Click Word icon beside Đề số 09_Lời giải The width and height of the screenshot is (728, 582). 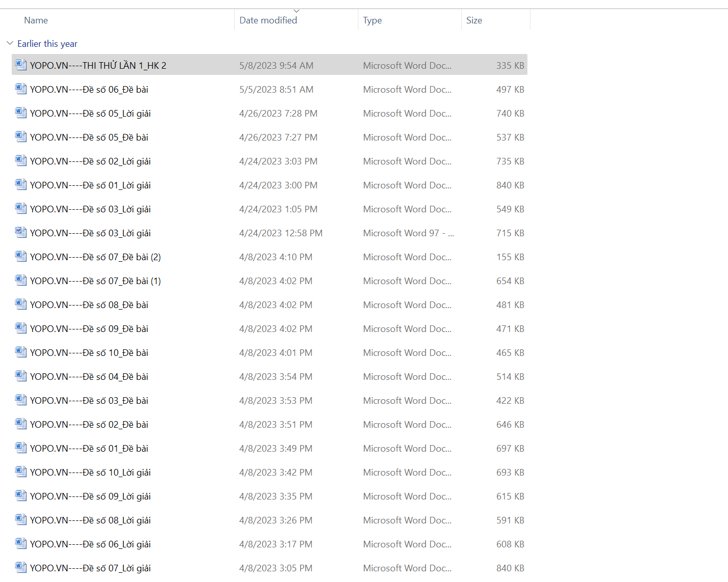(21, 495)
